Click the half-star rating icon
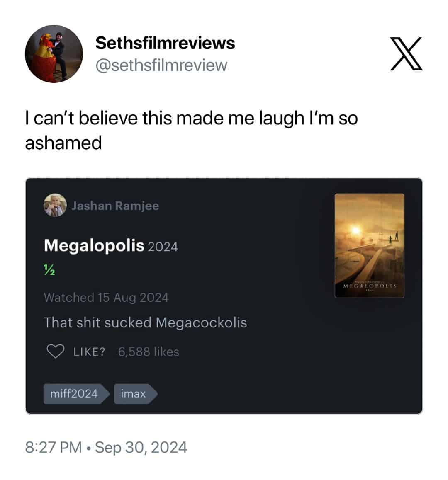448x480 pixels. pos(49,270)
